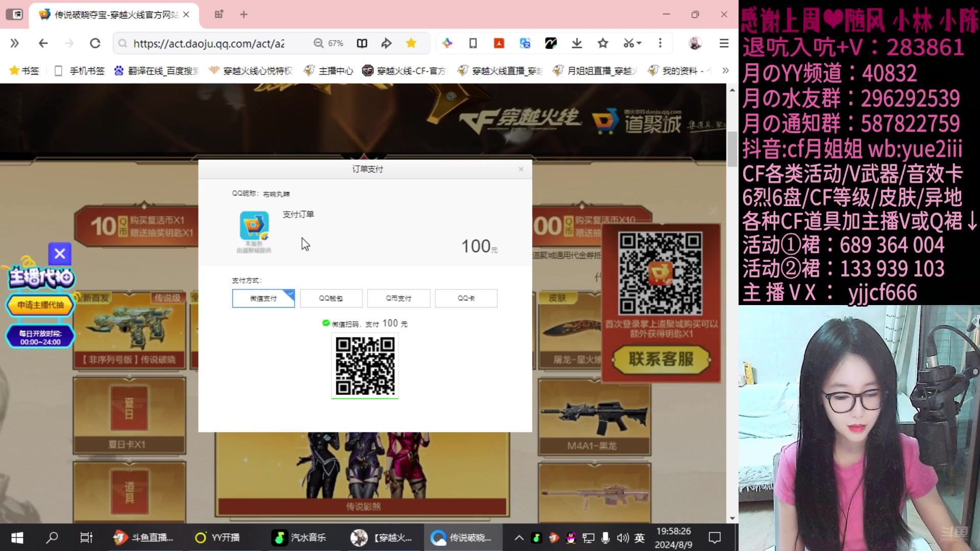Image resolution: width=980 pixels, height=551 pixels.
Task: Click the 道聚城 app icon in order
Action: [x=254, y=226]
